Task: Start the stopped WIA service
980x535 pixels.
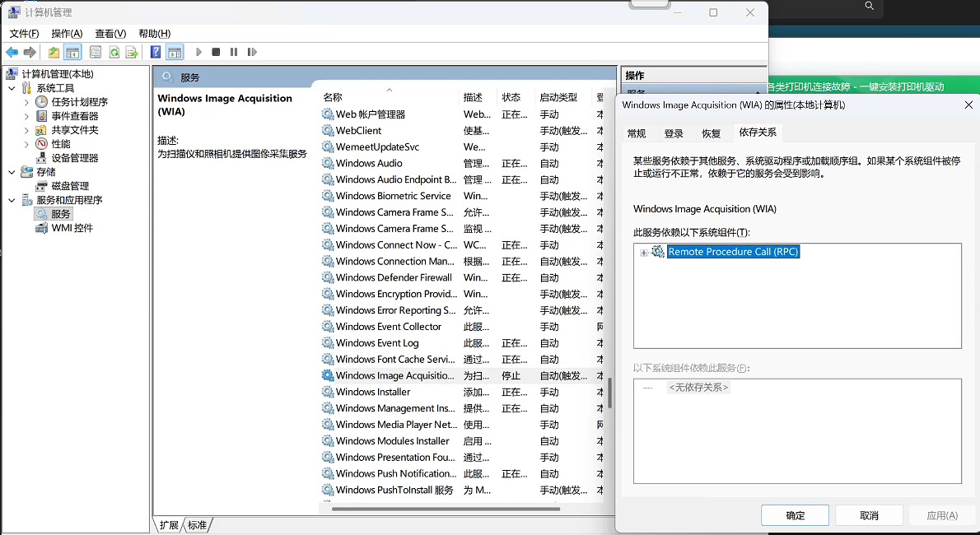Action: [198, 51]
